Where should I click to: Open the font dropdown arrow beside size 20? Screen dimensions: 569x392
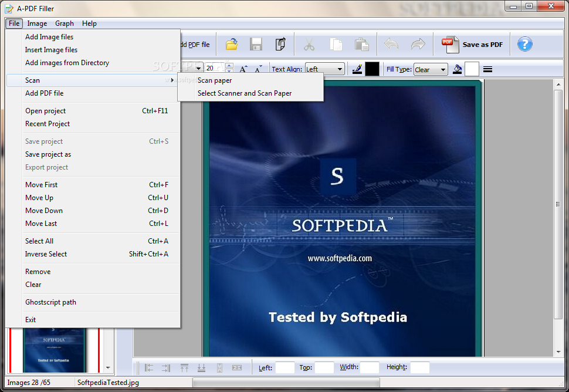coord(198,68)
